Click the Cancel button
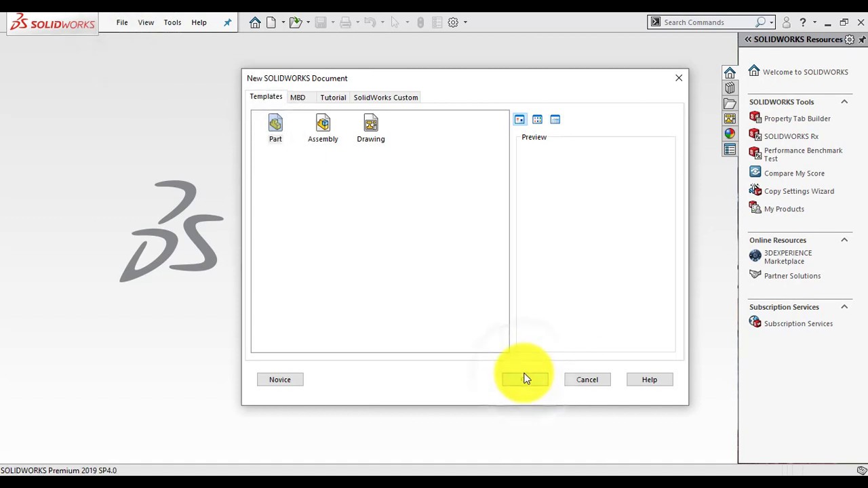The width and height of the screenshot is (868, 488). pos(587,380)
